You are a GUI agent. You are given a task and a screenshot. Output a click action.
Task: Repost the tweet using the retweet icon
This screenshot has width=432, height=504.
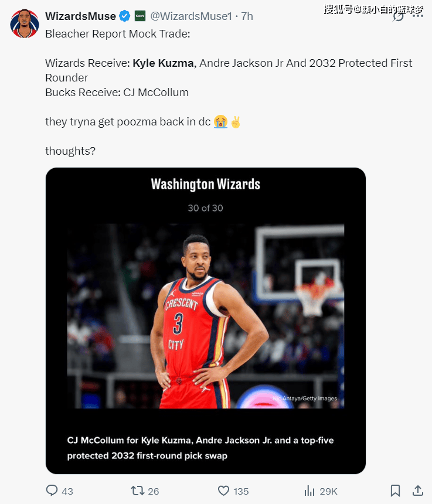tap(138, 491)
